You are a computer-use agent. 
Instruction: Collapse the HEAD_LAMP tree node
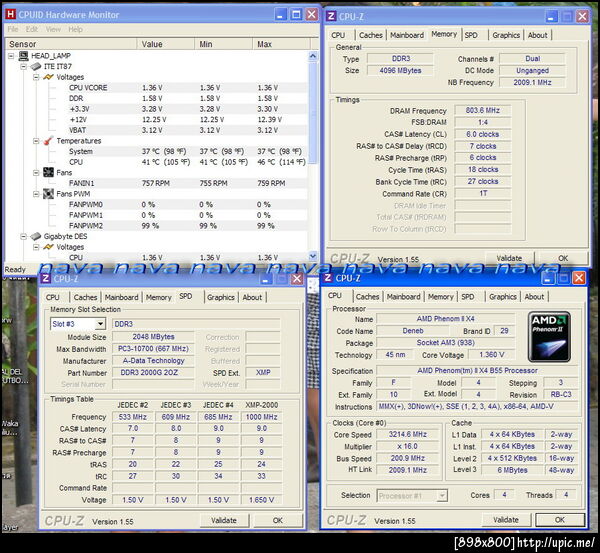point(11,56)
